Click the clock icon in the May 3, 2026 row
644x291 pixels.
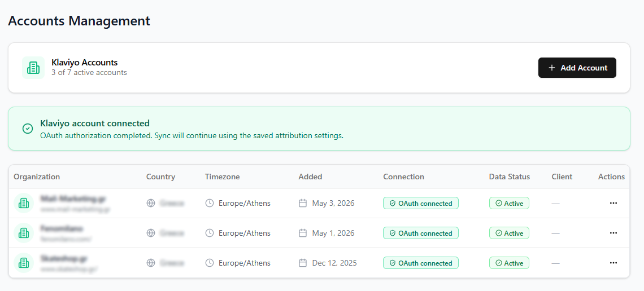coord(210,203)
